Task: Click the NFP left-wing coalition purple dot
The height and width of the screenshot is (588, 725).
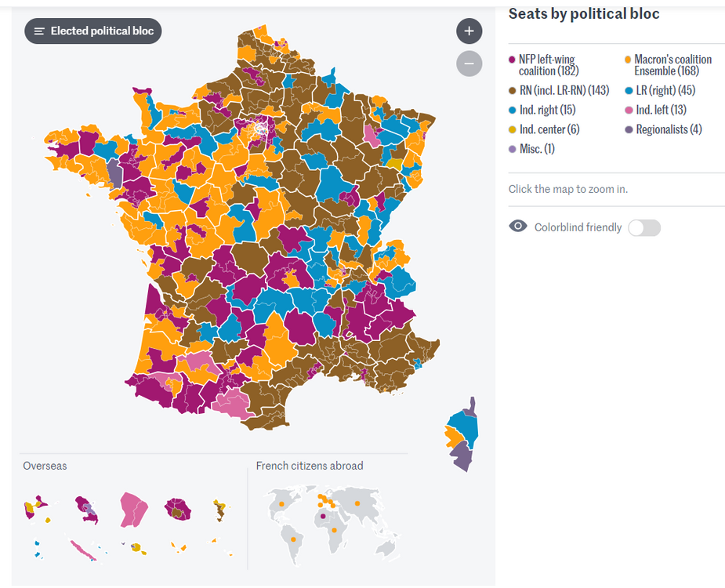Action: 512,60
